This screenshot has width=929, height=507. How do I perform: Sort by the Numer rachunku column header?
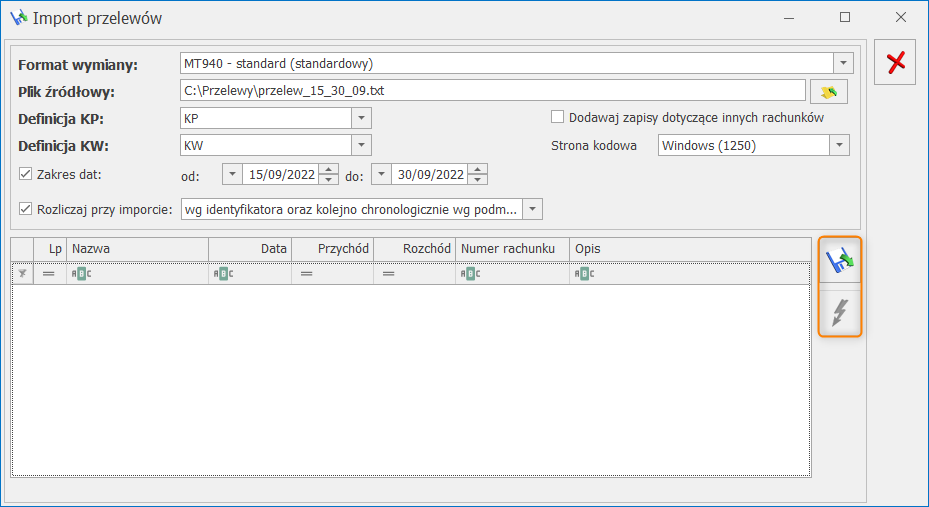pos(512,249)
